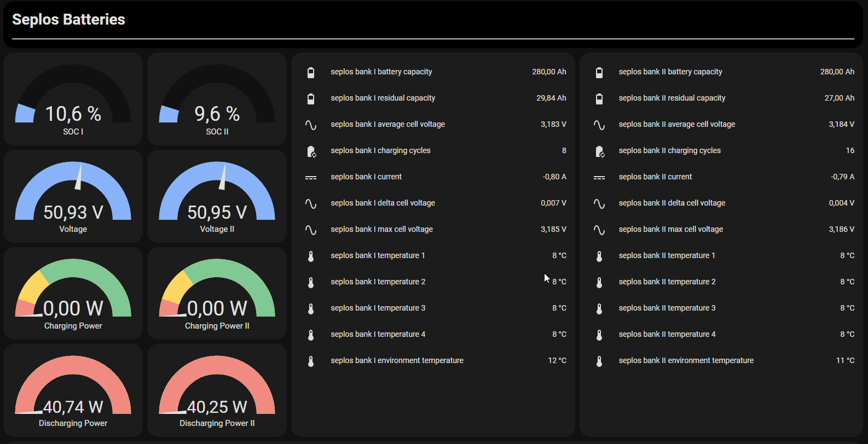
Task: Click battery-sync icon for bank I charging cycles
Action: point(311,151)
